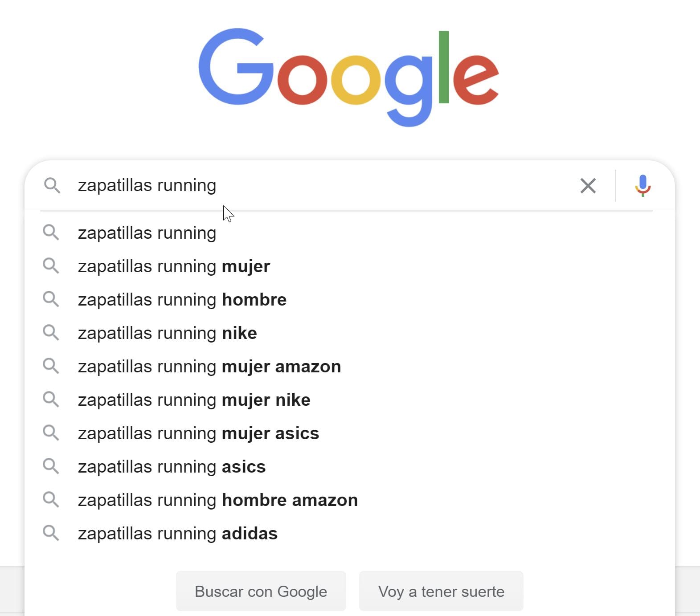The width and height of the screenshot is (700, 616).
Task: Click the Google logo
Action: (x=349, y=76)
